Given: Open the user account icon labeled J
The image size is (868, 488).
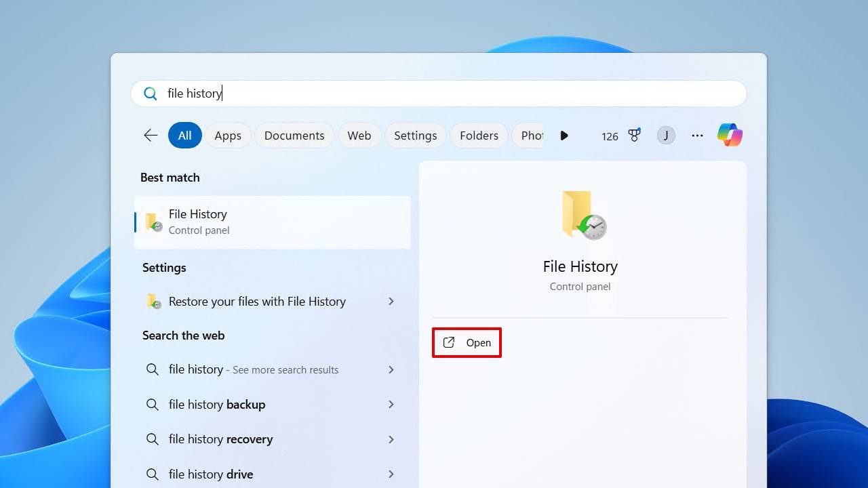Looking at the screenshot, I should (x=665, y=135).
